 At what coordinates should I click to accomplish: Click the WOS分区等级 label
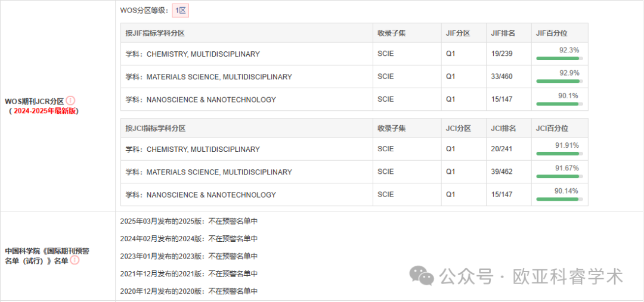point(144,11)
